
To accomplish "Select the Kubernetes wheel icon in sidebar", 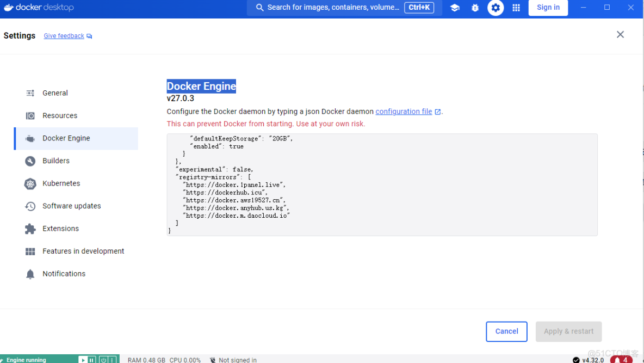I will [x=30, y=183].
